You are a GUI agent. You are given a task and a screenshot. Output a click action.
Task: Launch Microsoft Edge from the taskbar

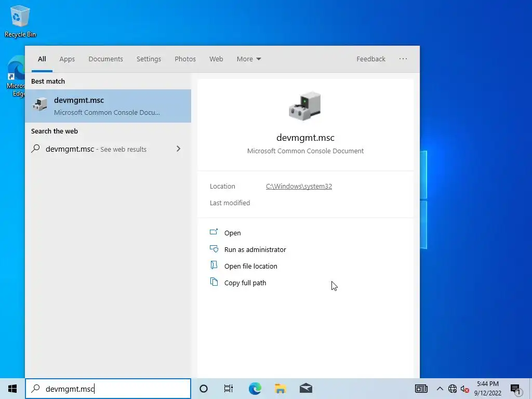click(255, 389)
